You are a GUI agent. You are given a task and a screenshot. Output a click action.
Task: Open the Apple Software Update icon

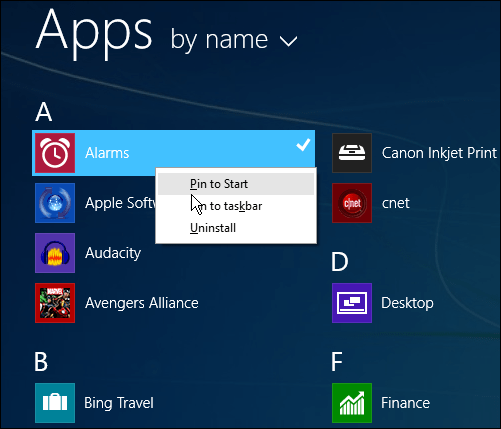[x=55, y=203]
